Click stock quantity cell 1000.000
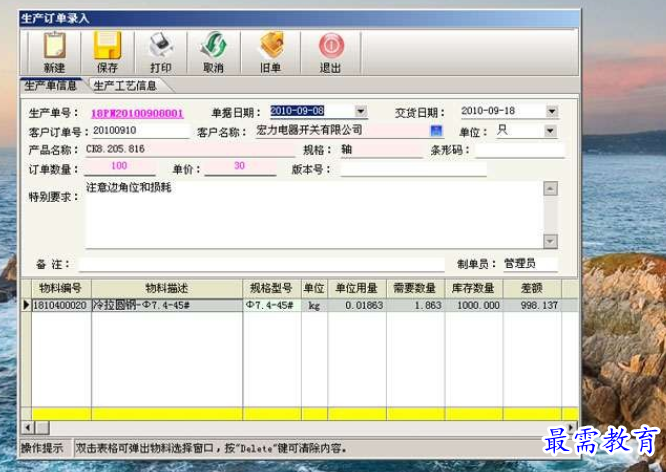The width and height of the screenshot is (666, 472). pyautogui.click(x=474, y=305)
